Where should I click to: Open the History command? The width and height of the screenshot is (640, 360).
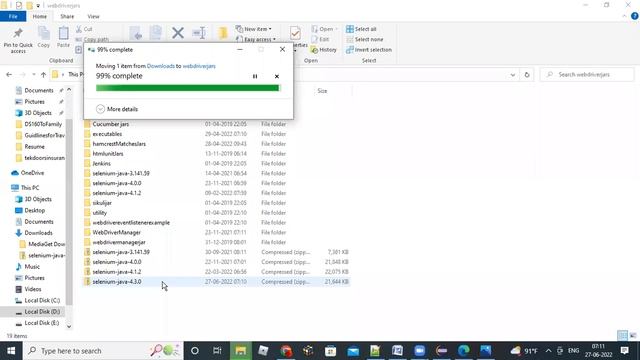[x=324, y=49]
